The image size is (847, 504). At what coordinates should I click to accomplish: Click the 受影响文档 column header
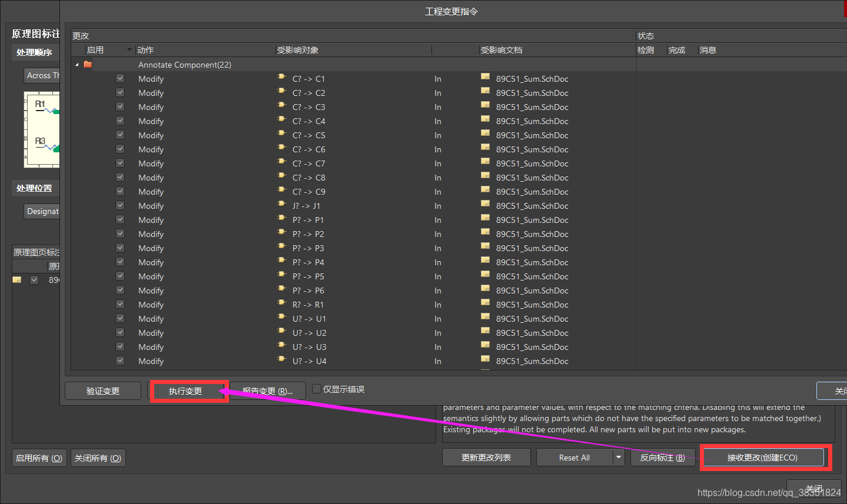pos(501,50)
